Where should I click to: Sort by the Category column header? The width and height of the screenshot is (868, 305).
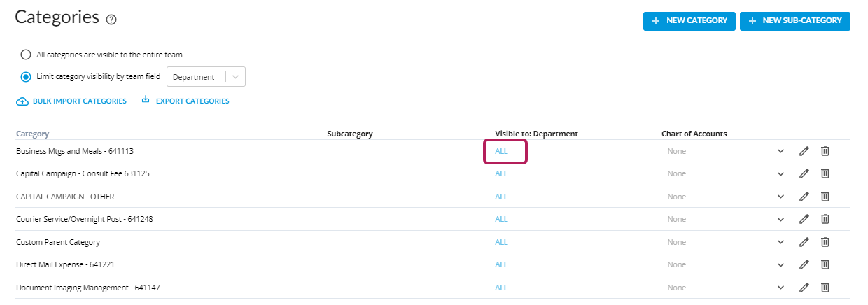click(32, 134)
